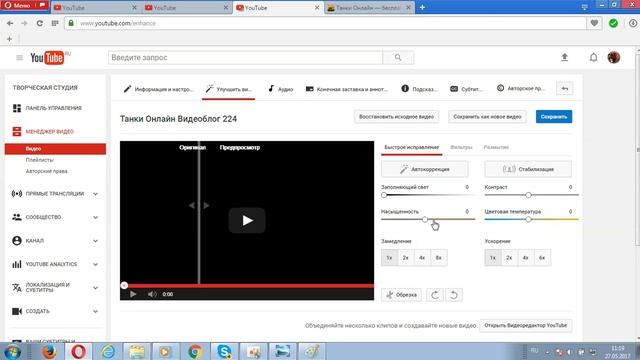Open Подсказки tab
The height and width of the screenshot is (360, 640).
(420, 89)
